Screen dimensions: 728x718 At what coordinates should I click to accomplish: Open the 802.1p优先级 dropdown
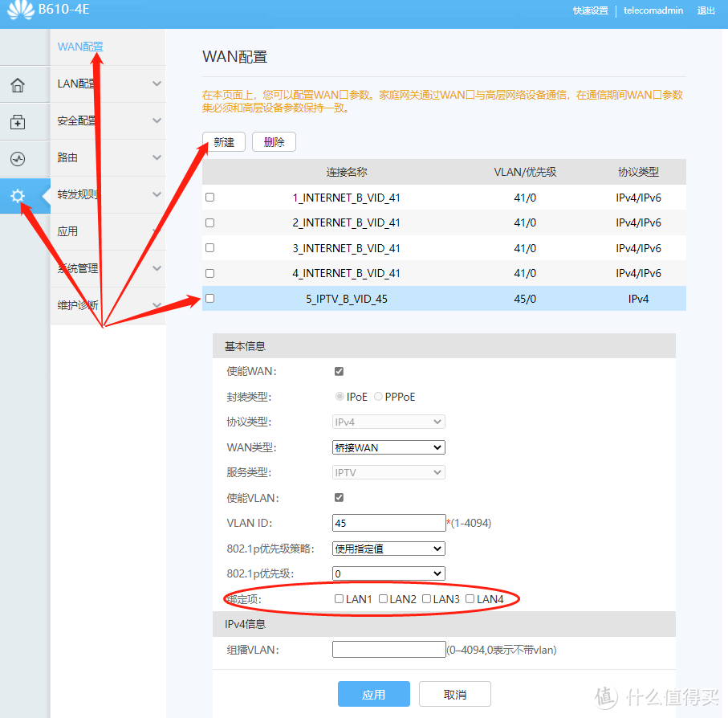(388, 573)
